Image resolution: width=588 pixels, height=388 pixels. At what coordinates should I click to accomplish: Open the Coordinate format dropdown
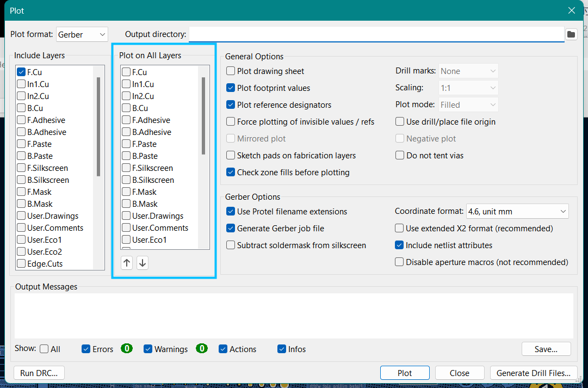pyautogui.click(x=517, y=211)
